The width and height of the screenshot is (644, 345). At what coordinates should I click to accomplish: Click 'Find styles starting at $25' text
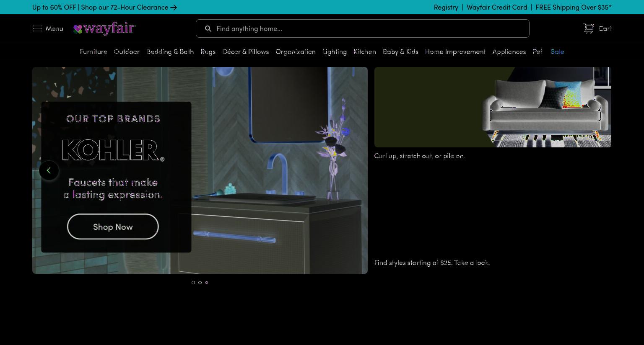click(413, 263)
